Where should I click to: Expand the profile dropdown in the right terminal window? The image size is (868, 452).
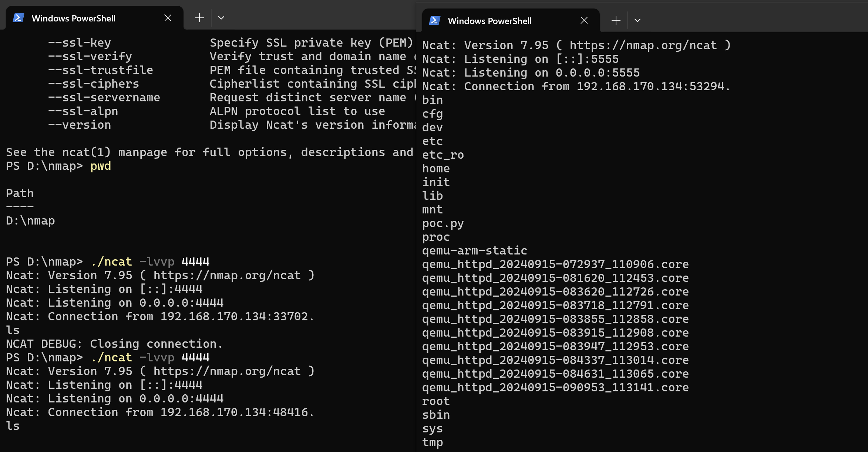(637, 20)
